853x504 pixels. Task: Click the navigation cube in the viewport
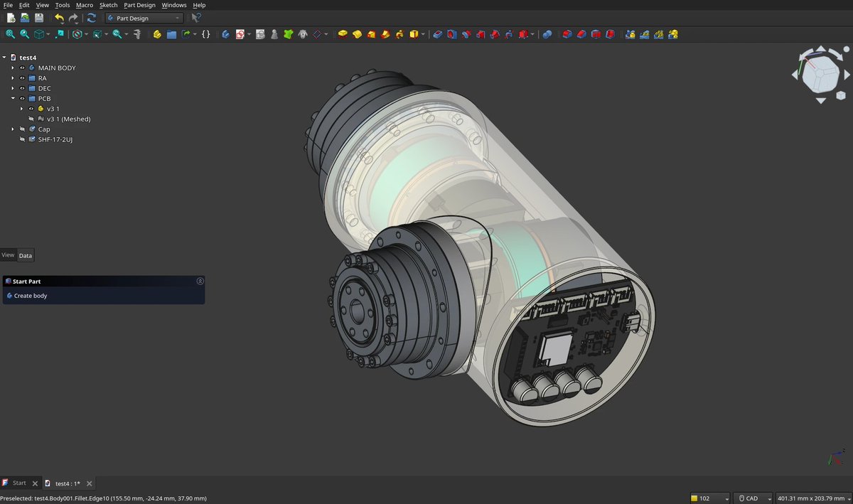821,73
